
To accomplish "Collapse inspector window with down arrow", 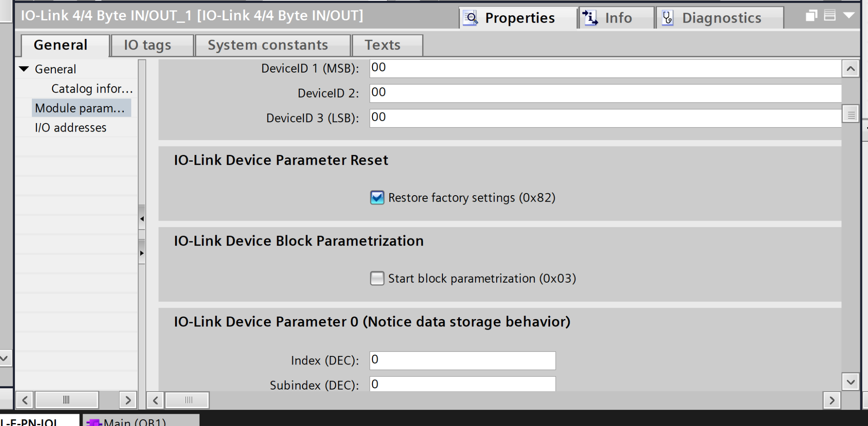I will (849, 16).
